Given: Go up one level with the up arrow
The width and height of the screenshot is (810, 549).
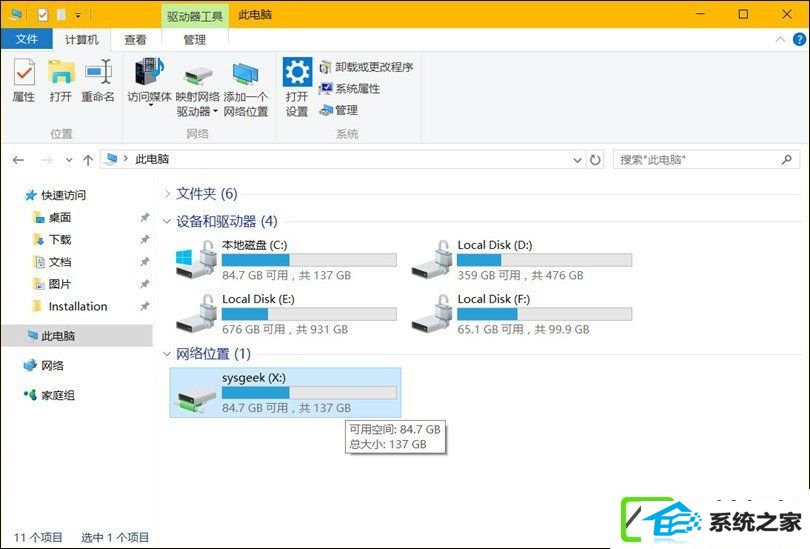Looking at the screenshot, I should click(88, 160).
